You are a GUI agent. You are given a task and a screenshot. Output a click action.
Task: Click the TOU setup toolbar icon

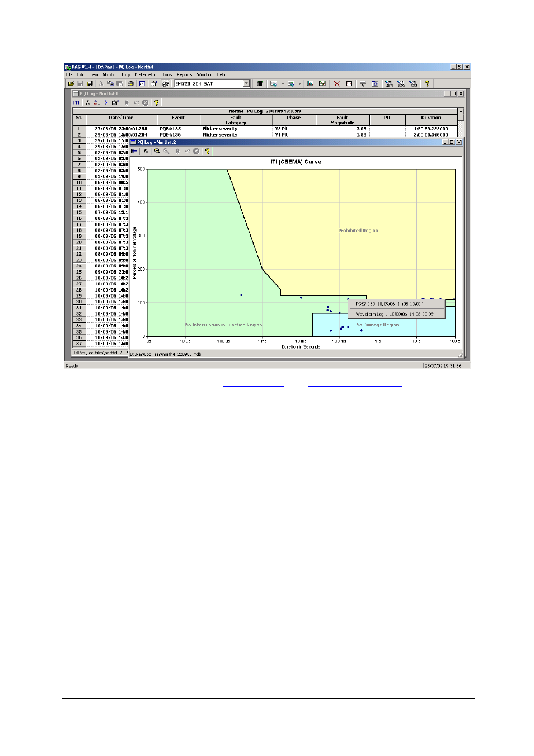[x=413, y=84]
